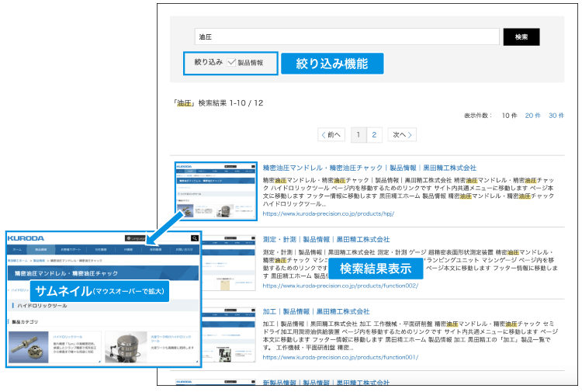The image size is (582, 392).
Task: Select pagination page 2
Action: point(374,134)
